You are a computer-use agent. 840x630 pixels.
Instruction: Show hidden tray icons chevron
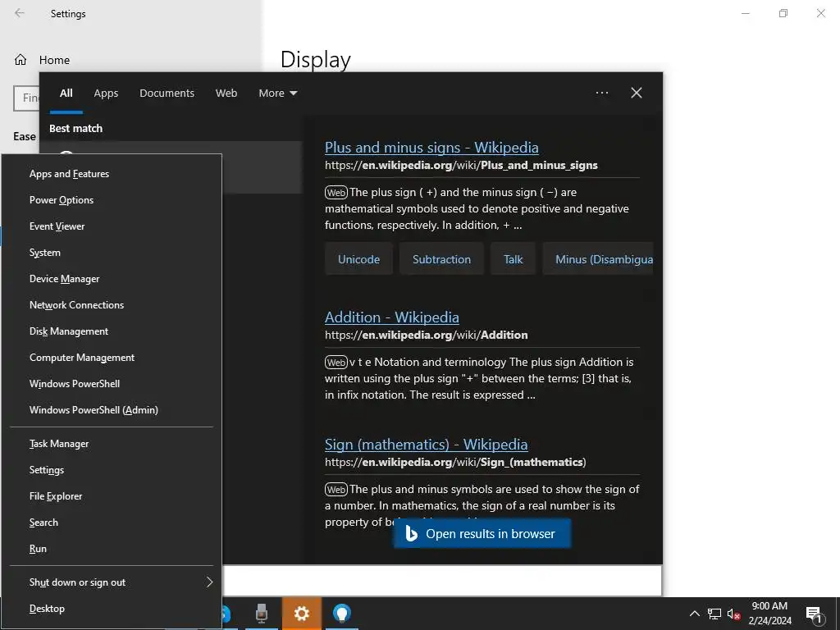[694, 614]
